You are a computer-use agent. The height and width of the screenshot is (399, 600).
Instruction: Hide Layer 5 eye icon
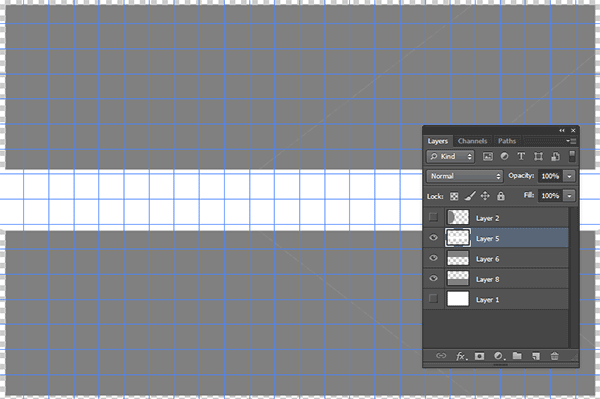pos(433,238)
